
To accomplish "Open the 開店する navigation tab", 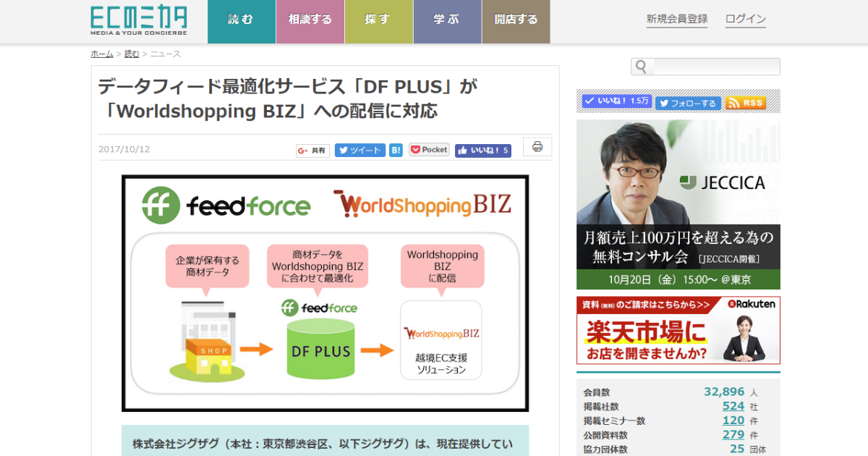I will click(x=516, y=22).
